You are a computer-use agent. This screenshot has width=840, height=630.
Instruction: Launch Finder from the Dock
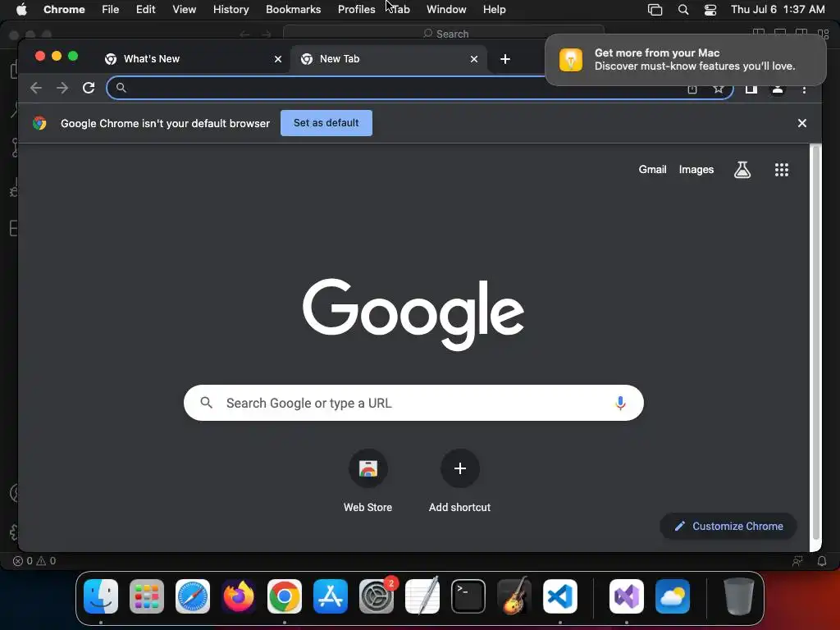(x=101, y=596)
